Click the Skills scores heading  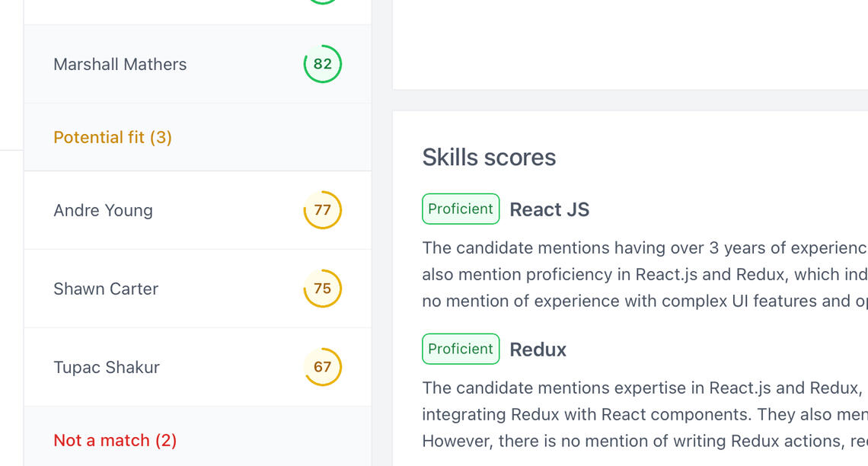tap(489, 157)
